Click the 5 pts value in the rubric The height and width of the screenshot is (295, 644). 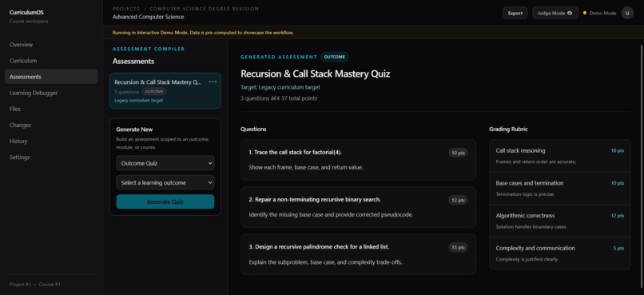pyautogui.click(x=618, y=248)
